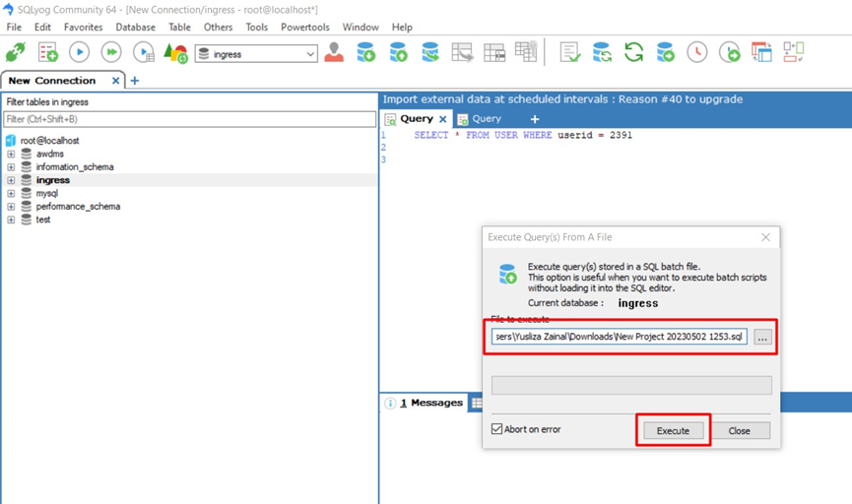Expand the information_schema database node
Viewport: 852px width, 504px height.
[11, 166]
